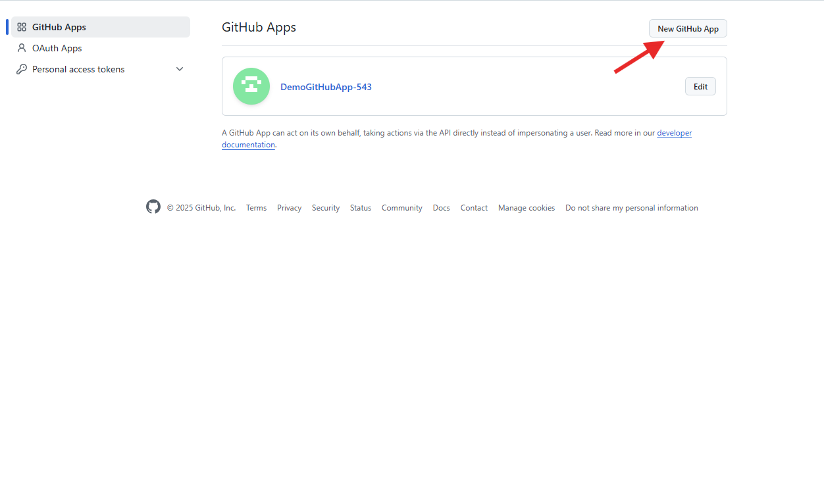Image resolution: width=824 pixels, height=504 pixels.
Task: Click Do not share my personal information
Action: 631,207
